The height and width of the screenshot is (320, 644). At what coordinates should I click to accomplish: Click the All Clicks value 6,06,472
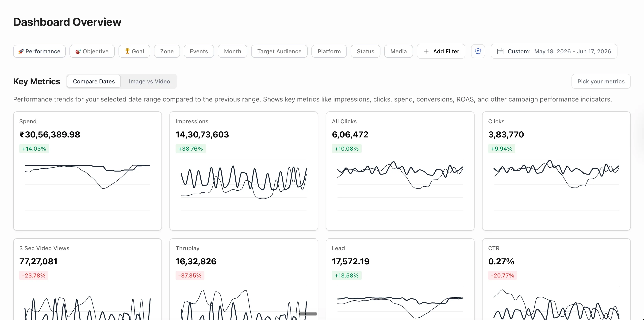click(x=350, y=134)
